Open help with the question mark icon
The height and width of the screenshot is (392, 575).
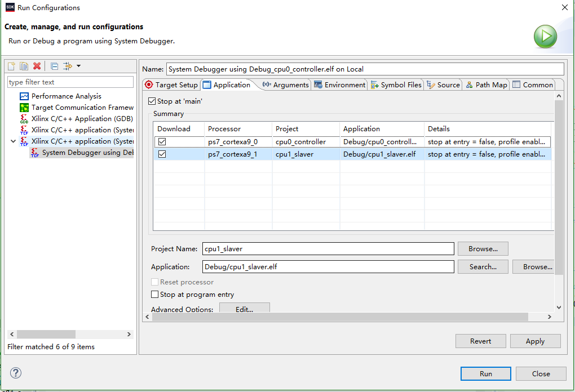point(16,373)
